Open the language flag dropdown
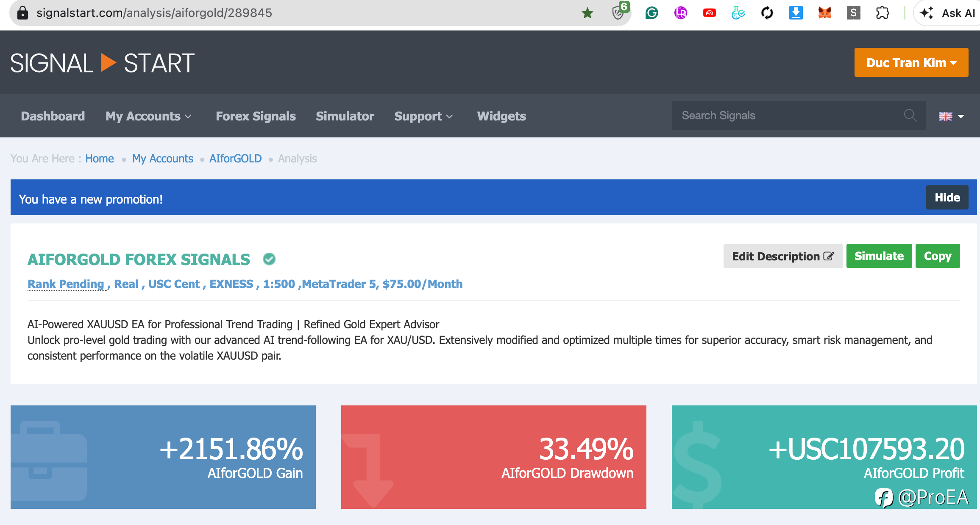The image size is (980, 525). pos(951,116)
